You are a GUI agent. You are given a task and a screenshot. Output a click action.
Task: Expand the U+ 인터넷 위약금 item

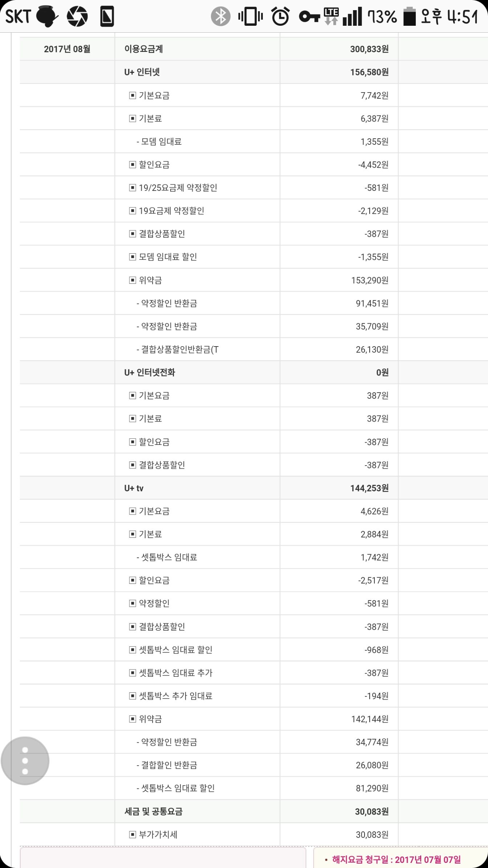pos(133,280)
